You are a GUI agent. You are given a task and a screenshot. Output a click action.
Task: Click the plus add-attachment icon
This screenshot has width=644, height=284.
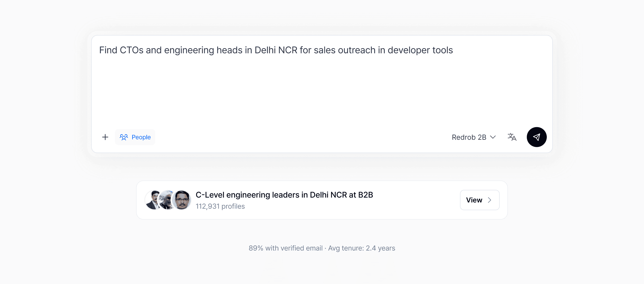[x=105, y=137]
